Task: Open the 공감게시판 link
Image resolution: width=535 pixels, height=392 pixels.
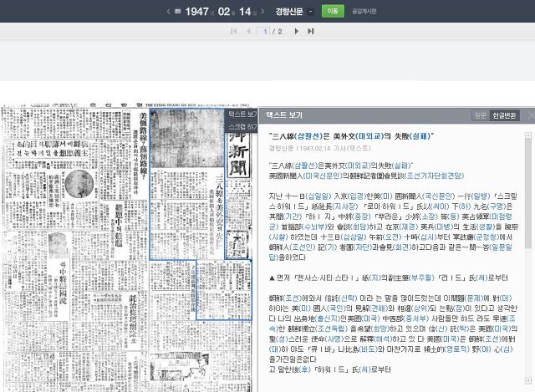Action: 364,11
